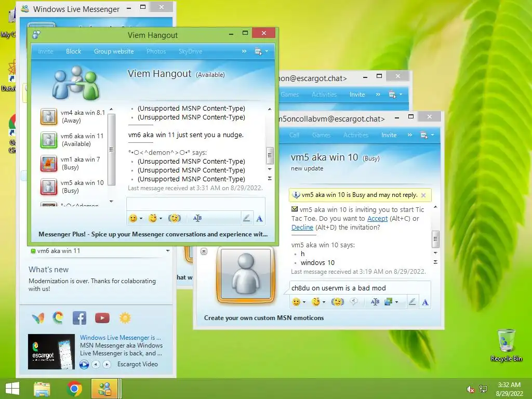Open vm5 chat show menu dropdown
The height and width of the screenshot is (399, 532).
[427, 135]
